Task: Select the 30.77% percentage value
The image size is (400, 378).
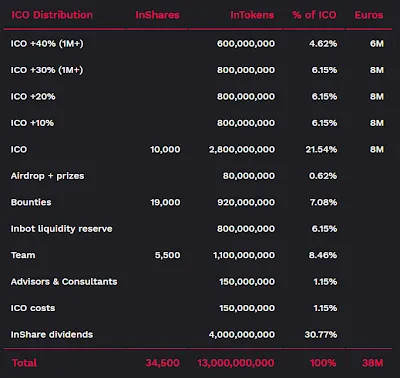Action: pyautogui.click(x=321, y=335)
